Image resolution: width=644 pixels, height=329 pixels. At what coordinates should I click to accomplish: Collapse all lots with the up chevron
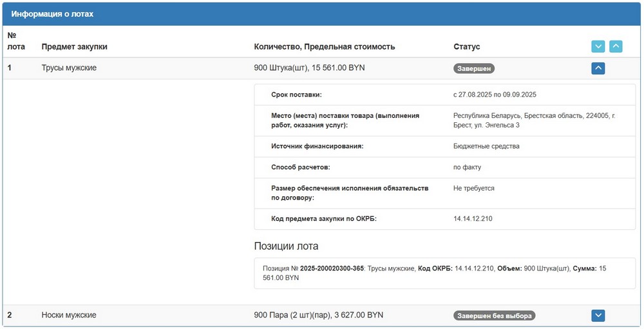tap(616, 46)
